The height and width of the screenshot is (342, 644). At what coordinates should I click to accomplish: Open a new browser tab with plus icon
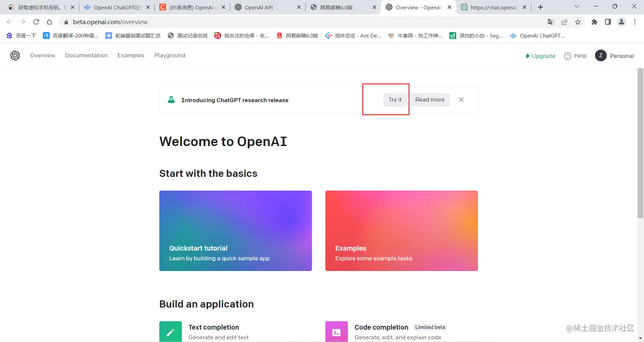coord(540,7)
